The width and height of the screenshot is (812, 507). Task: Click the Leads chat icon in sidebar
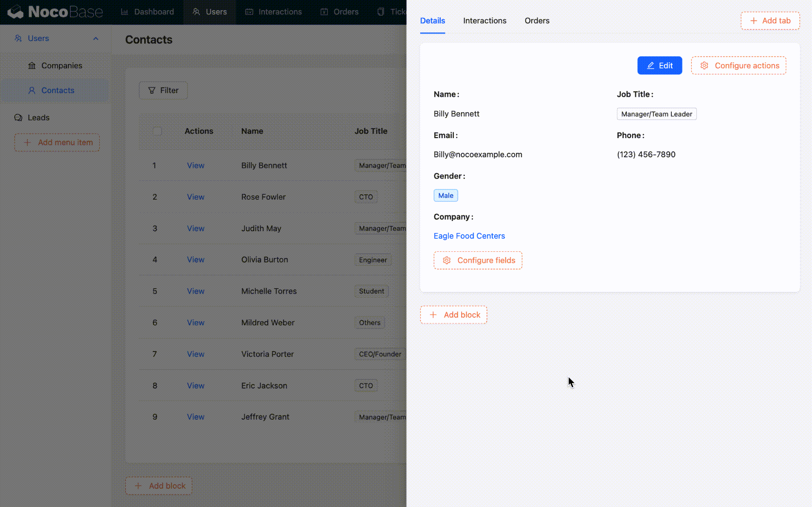tap(18, 118)
